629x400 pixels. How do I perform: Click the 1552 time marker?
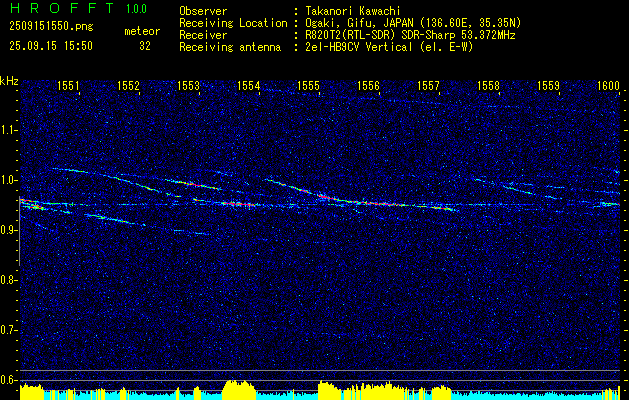[128, 85]
